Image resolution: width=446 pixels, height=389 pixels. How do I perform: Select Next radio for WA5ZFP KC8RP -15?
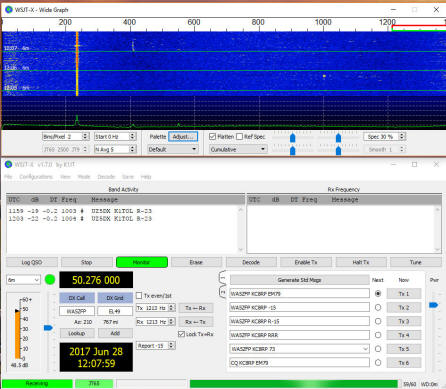point(378,307)
